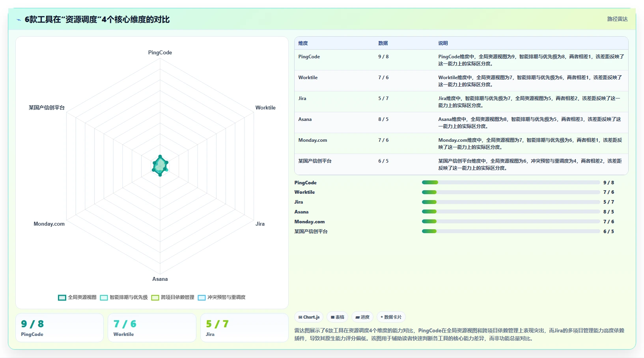Click the 8 / 5 value next to Asana's progress bar
Screen dimensions: 644x358
609,212
